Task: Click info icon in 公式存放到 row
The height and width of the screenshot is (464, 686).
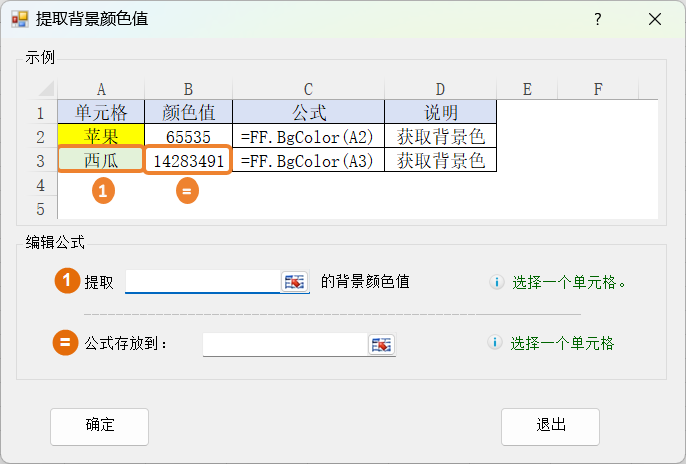Action: coord(494,343)
